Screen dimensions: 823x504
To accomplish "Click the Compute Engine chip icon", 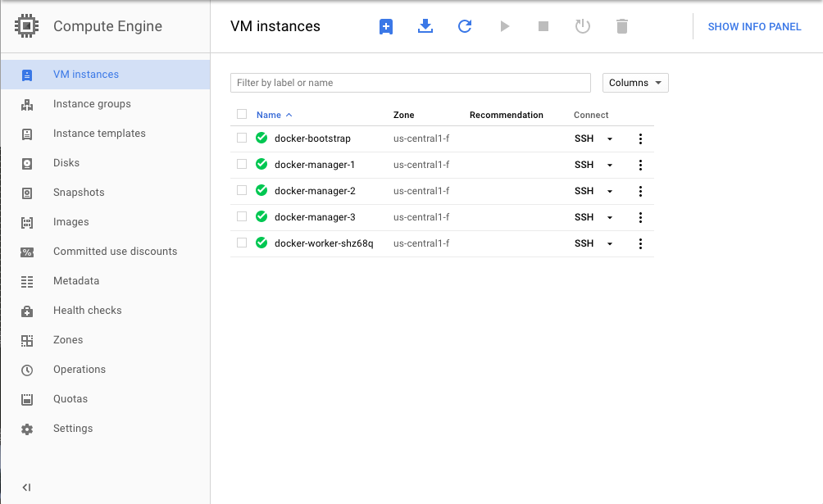I will click(26, 25).
